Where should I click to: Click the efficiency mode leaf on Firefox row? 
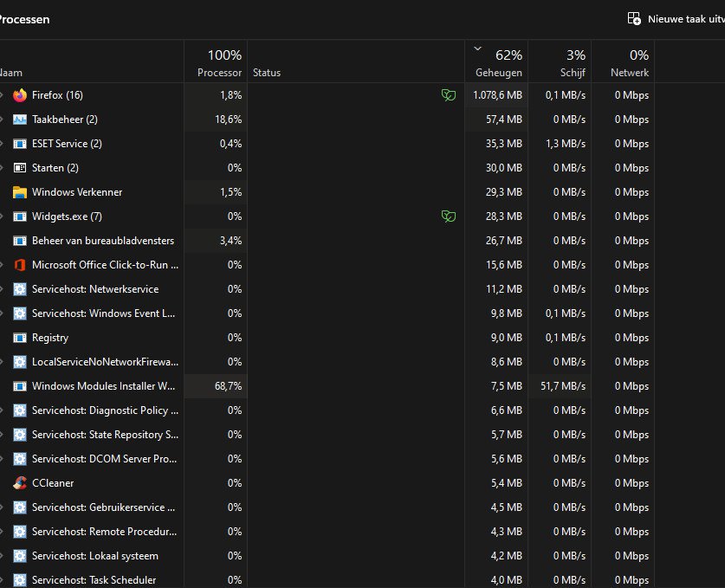(x=449, y=95)
